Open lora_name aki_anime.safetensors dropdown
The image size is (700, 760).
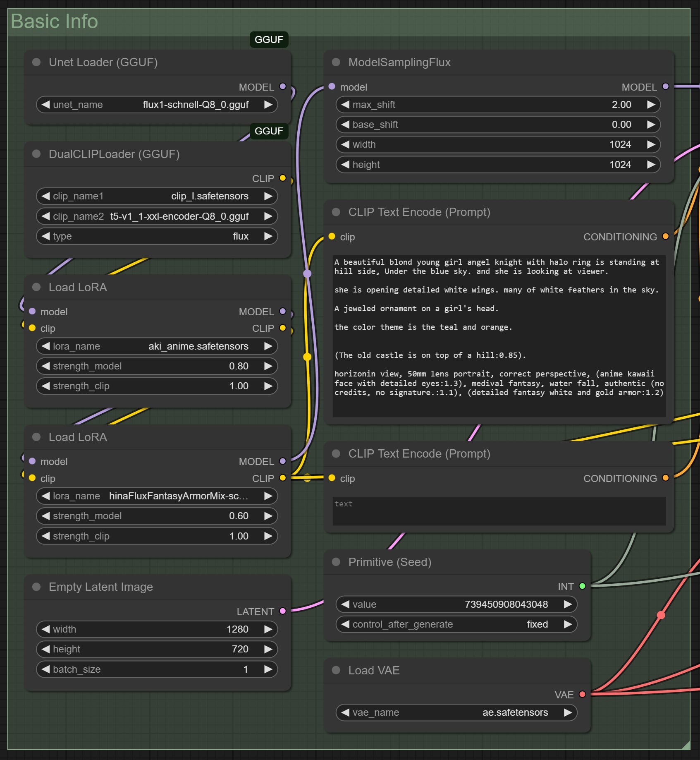157,346
